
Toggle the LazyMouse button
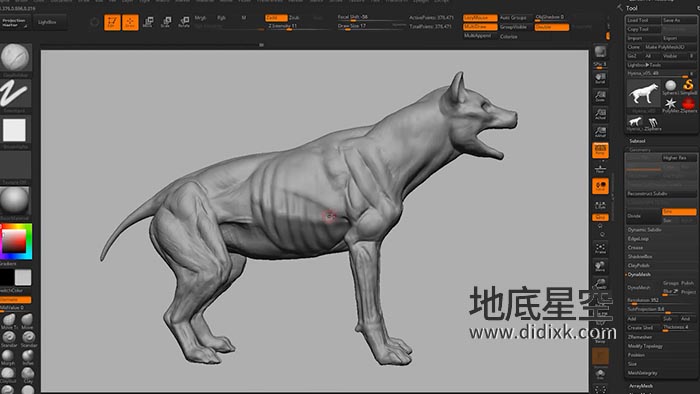(480, 18)
